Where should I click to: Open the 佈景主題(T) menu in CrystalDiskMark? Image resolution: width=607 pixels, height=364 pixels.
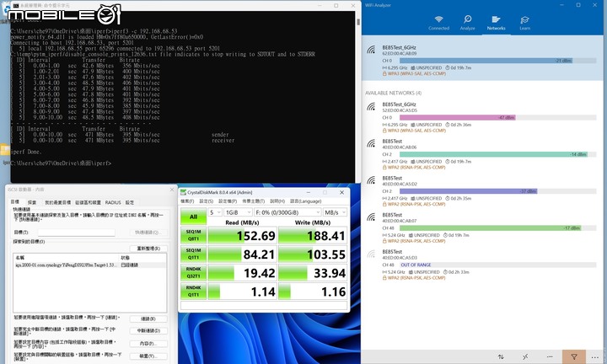[x=253, y=201]
